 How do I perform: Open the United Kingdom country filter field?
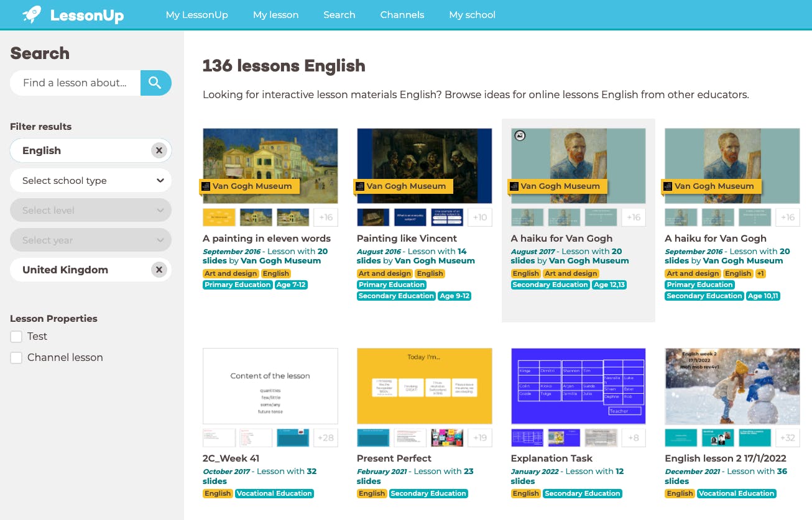pyautogui.click(x=91, y=270)
